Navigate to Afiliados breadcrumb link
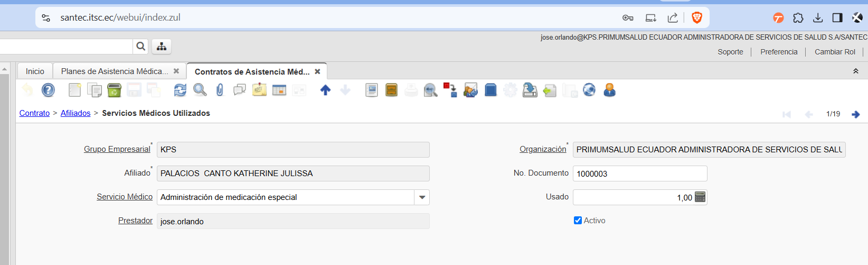 (x=76, y=113)
